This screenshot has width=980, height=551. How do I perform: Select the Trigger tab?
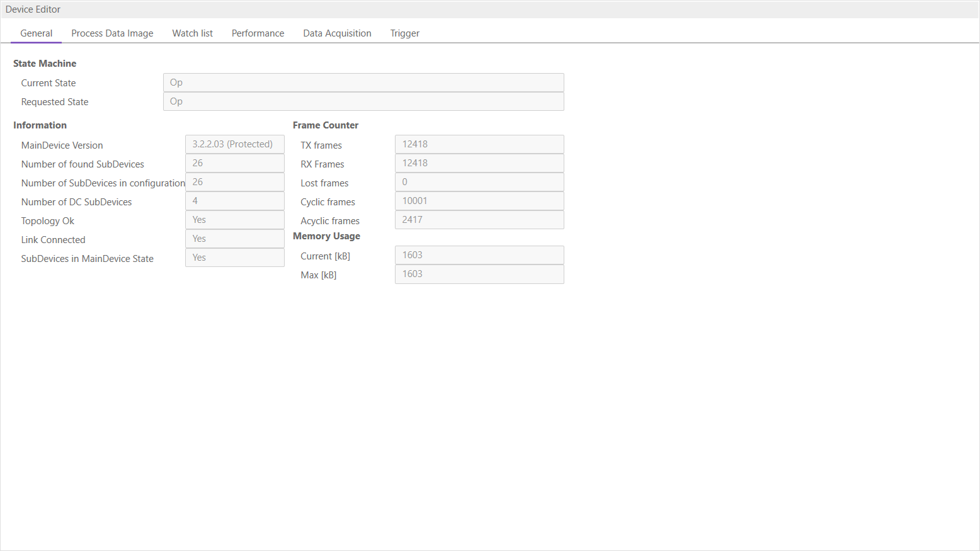404,33
